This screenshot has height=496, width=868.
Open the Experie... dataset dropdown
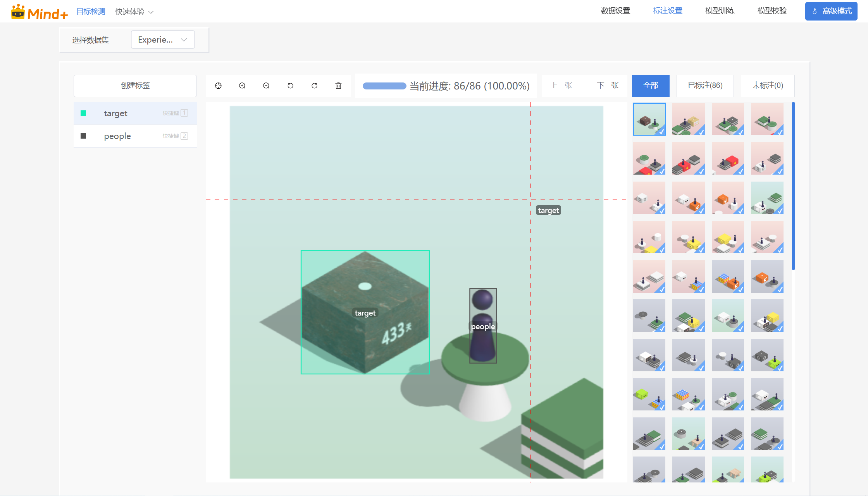tap(162, 39)
